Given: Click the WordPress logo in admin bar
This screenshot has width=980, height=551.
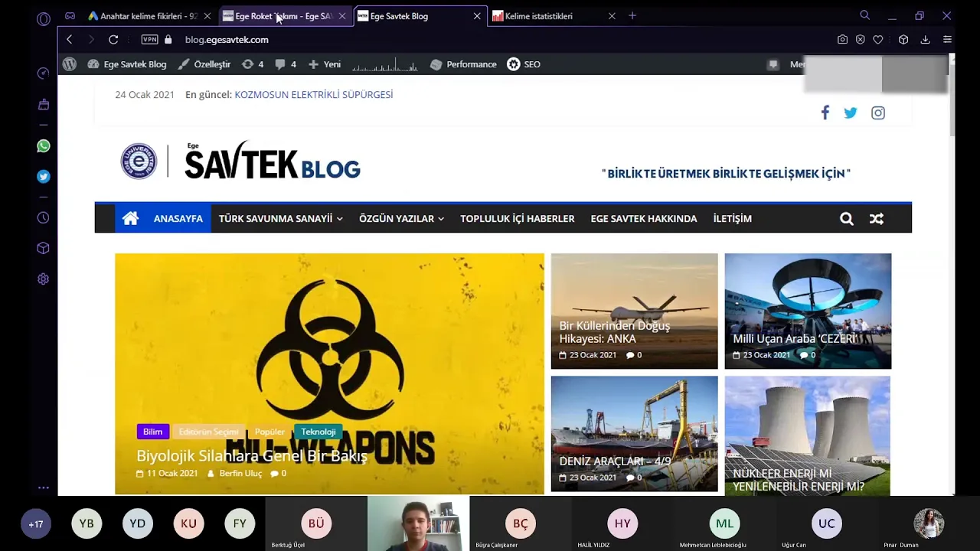Looking at the screenshot, I should pyautogui.click(x=70, y=64).
